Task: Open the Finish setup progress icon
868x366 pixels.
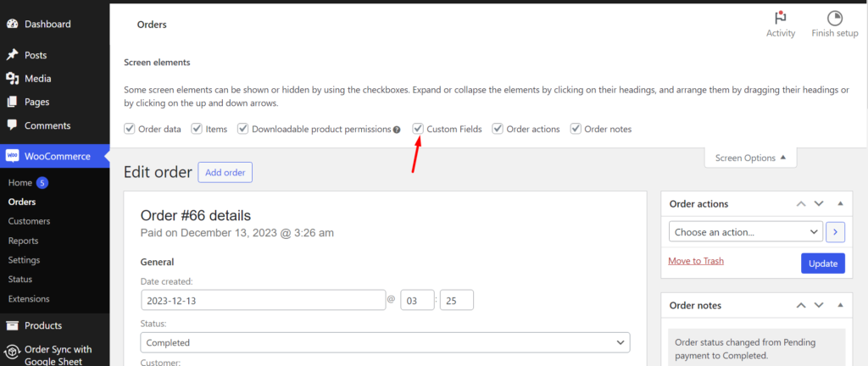Action: 834,17
